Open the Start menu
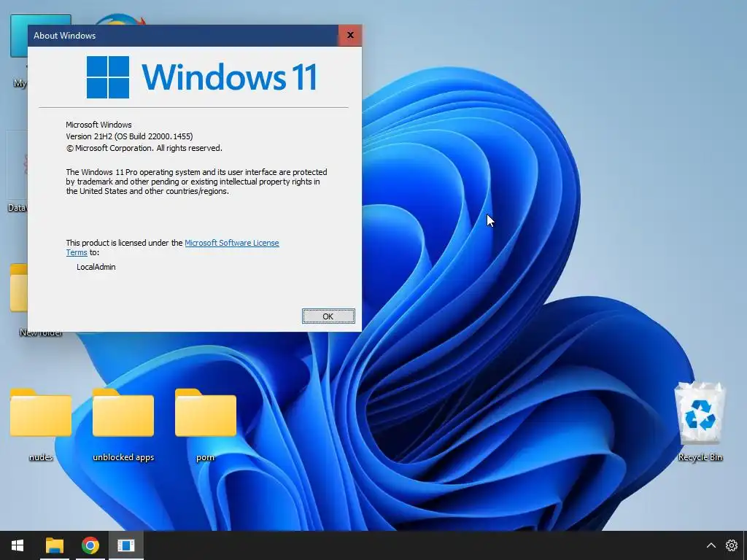This screenshot has width=747, height=560. (x=18, y=545)
